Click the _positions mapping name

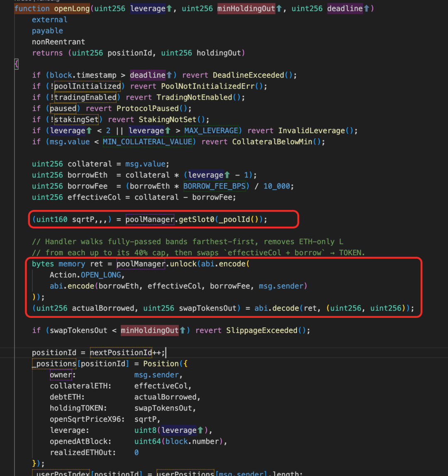click(54, 364)
